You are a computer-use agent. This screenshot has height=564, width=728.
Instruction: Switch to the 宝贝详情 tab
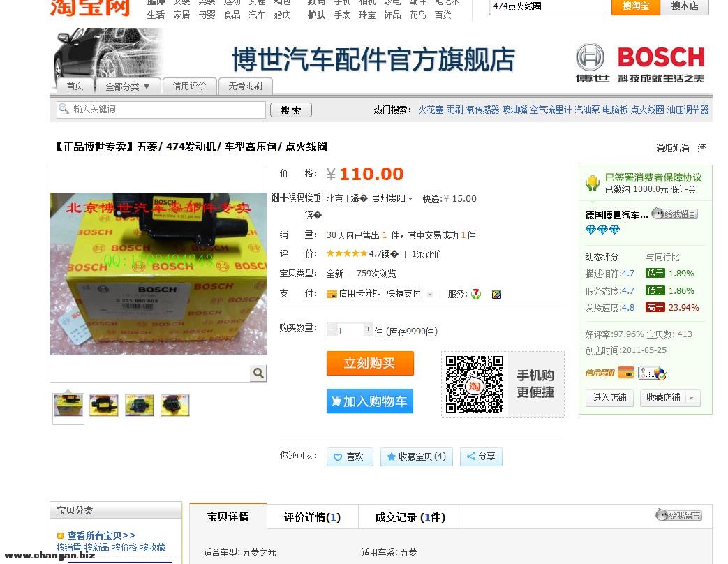(x=228, y=517)
